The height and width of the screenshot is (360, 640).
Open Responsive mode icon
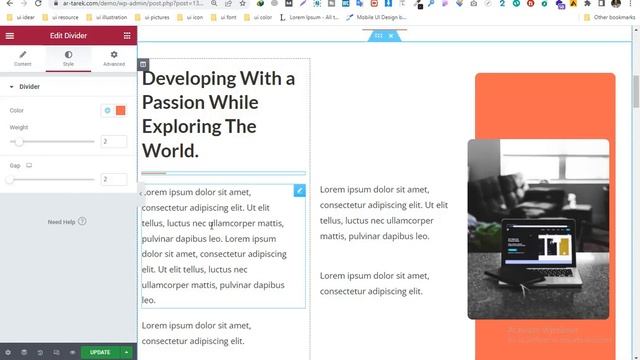(56, 352)
